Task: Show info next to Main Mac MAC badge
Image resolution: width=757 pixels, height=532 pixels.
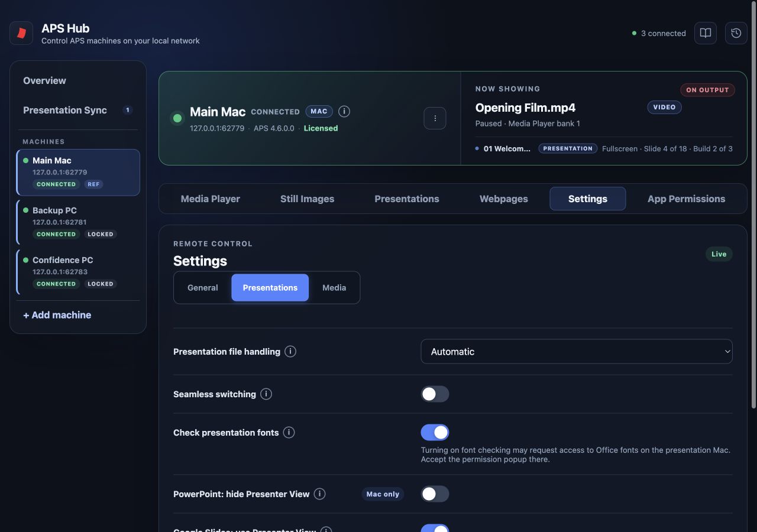Action: [x=344, y=111]
